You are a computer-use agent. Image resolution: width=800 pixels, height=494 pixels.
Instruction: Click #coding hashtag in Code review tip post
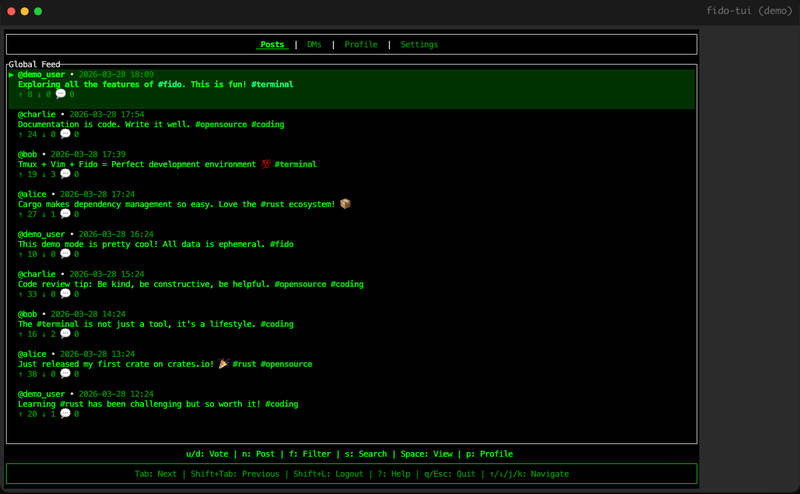tap(347, 284)
